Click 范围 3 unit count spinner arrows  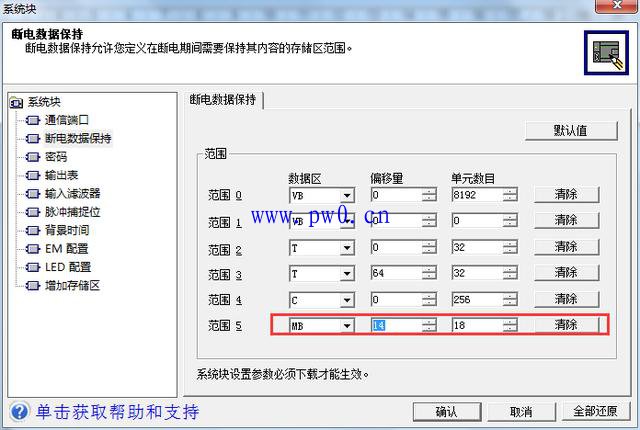[510, 273]
